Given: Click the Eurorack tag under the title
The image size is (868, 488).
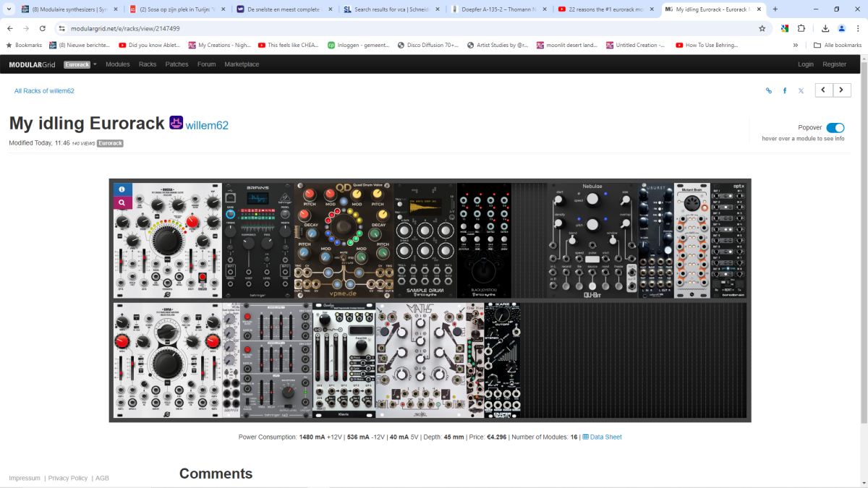Looking at the screenshot, I should (111, 143).
